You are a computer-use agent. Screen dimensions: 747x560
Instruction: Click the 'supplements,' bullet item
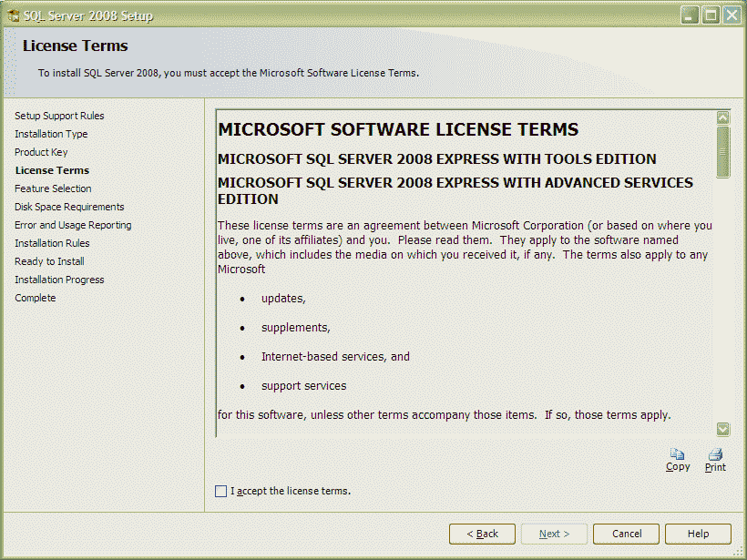pyautogui.click(x=296, y=328)
